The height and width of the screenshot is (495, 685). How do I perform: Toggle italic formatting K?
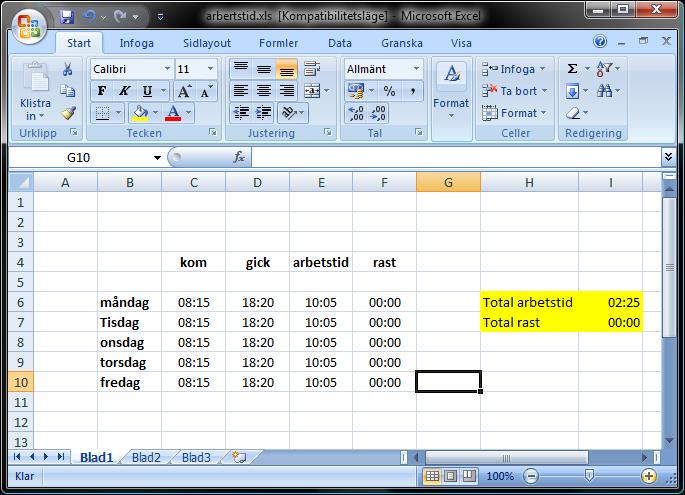[x=125, y=91]
